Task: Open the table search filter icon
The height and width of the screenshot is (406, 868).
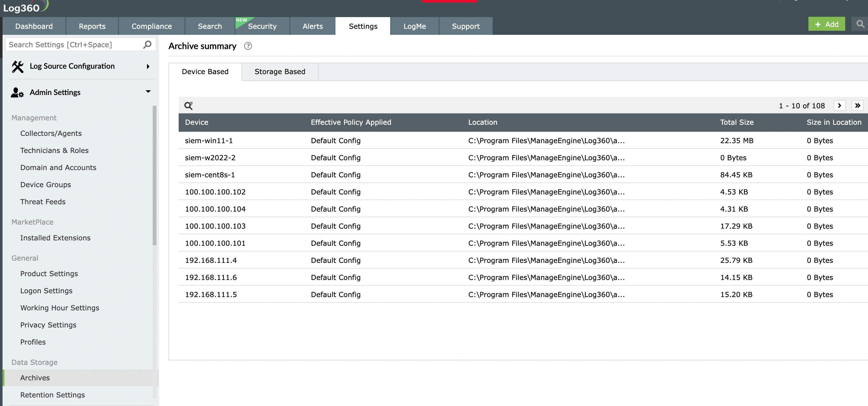Action: pos(188,106)
